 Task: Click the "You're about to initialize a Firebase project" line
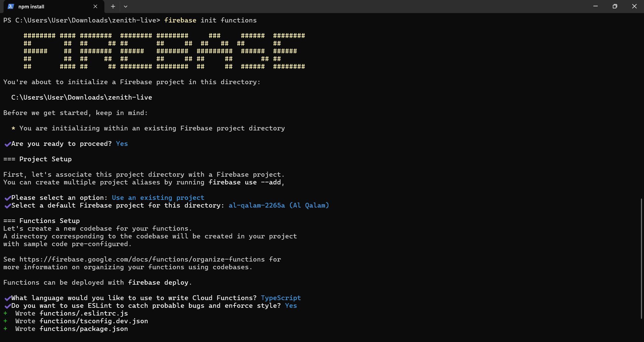tap(132, 82)
